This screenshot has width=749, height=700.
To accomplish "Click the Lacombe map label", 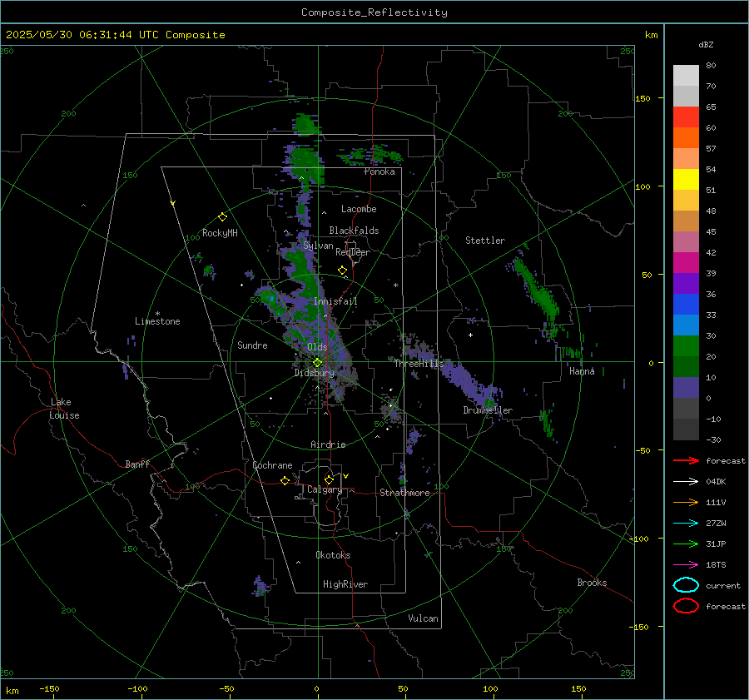I will coord(359,209).
